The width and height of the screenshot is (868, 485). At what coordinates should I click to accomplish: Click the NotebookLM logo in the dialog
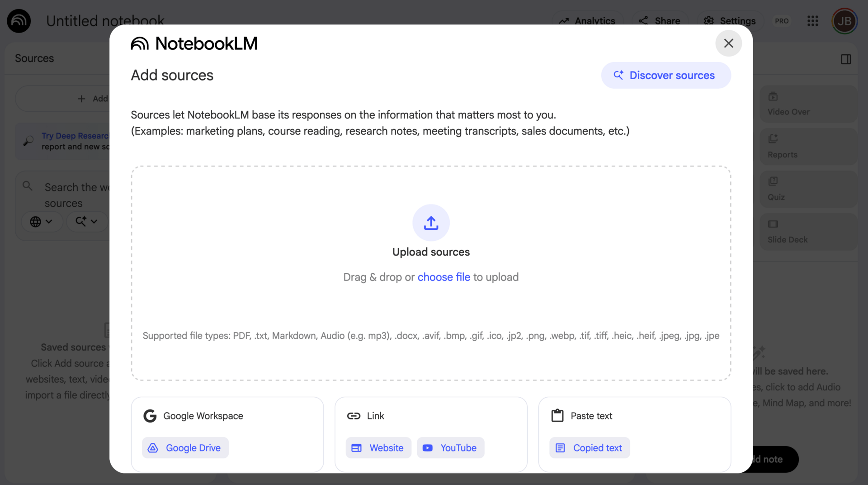click(194, 43)
